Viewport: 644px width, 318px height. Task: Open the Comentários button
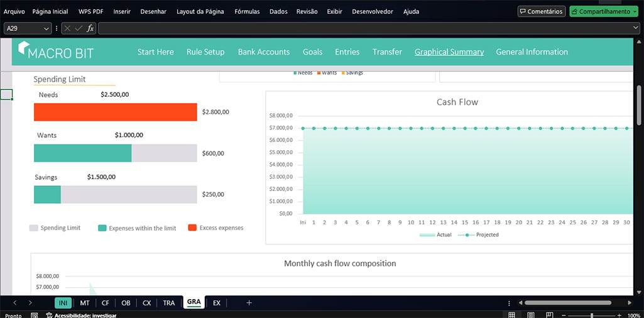(x=541, y=11)
